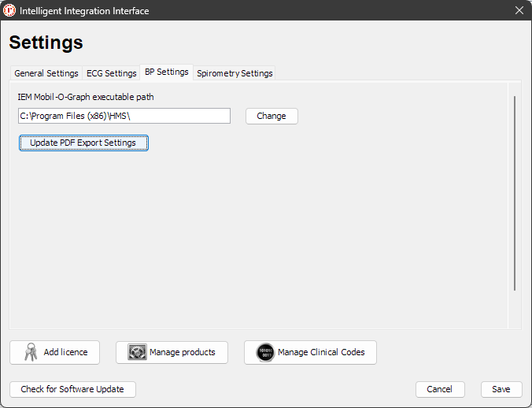The height and width of the screenshot is (408, 532).
Task: Click the keys icon beside Add licence
Action: [x=30, y=352]
